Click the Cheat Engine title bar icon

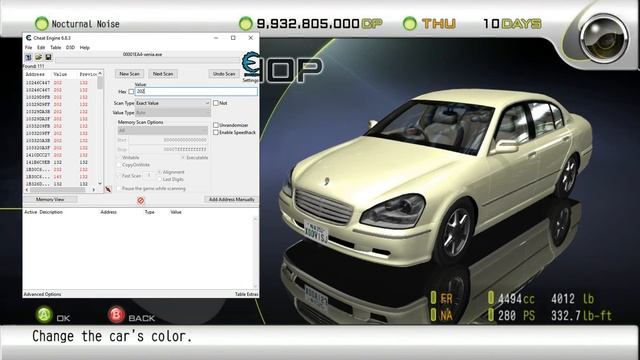pos(29,38)
